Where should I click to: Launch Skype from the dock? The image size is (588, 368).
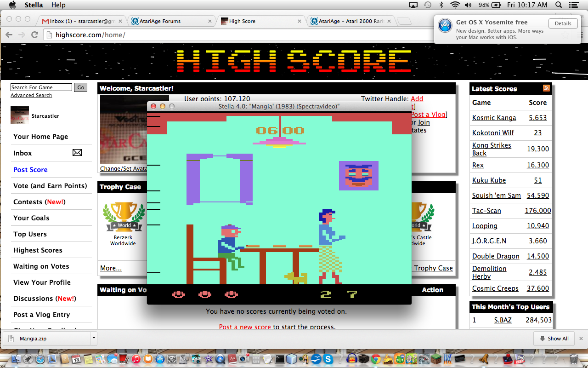pyautogui.click(x=328, y=359)
